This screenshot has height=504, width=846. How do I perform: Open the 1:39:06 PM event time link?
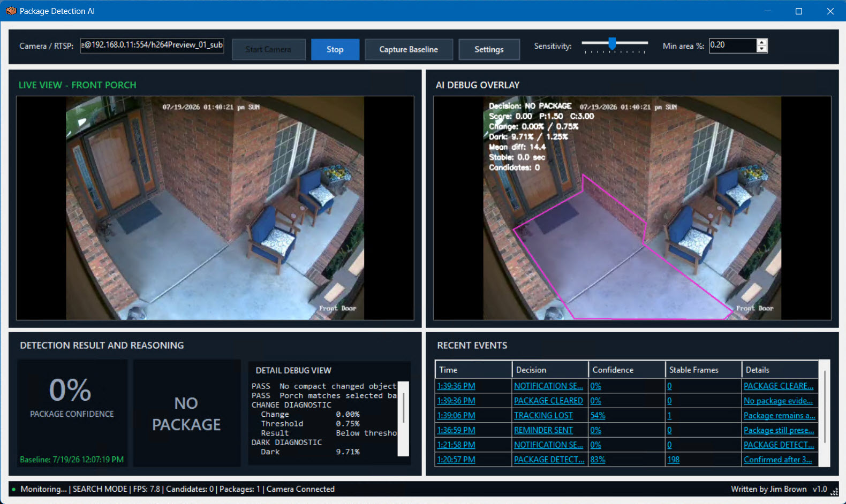tap(456, 416)
